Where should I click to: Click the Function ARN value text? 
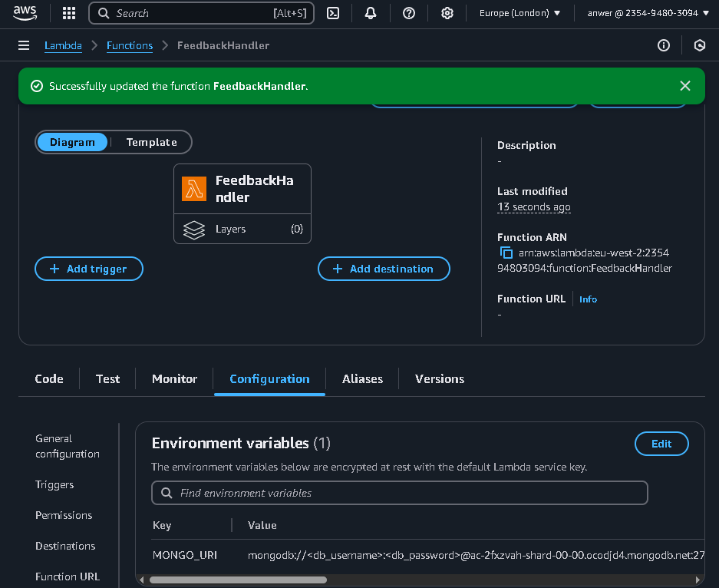(585, 260)
